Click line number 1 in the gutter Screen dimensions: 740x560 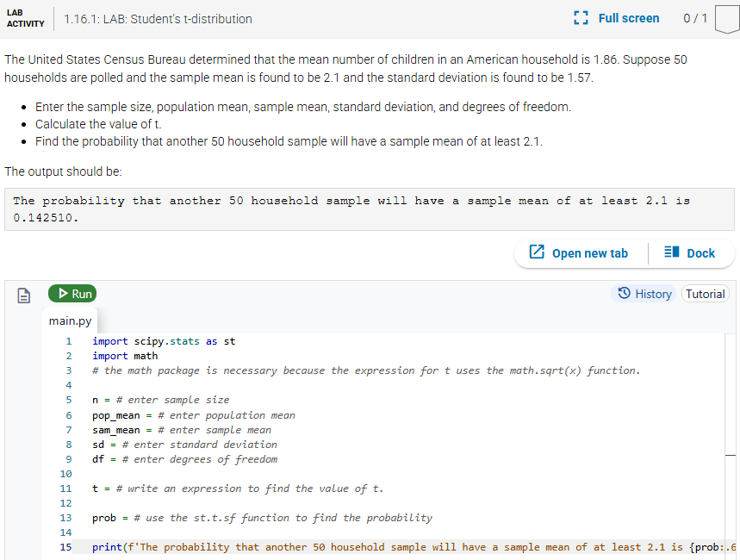(x=69, y=341)
